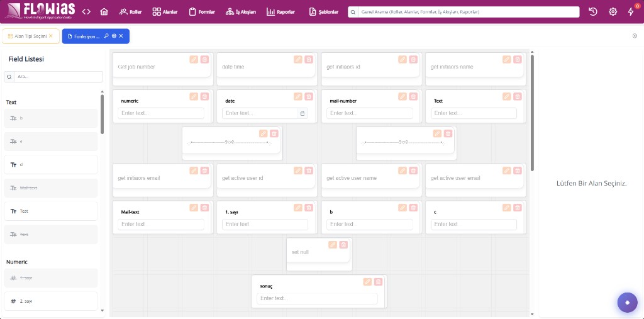
Task: Go to the home icon
Action: tap(104, 12)
